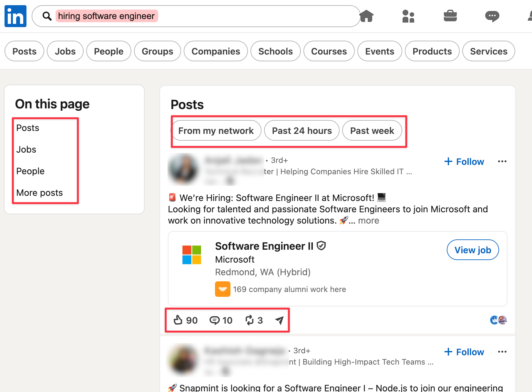This screenshot has height=392, width=532.
Task: Open second post author's profile photo
Action: 183,359
